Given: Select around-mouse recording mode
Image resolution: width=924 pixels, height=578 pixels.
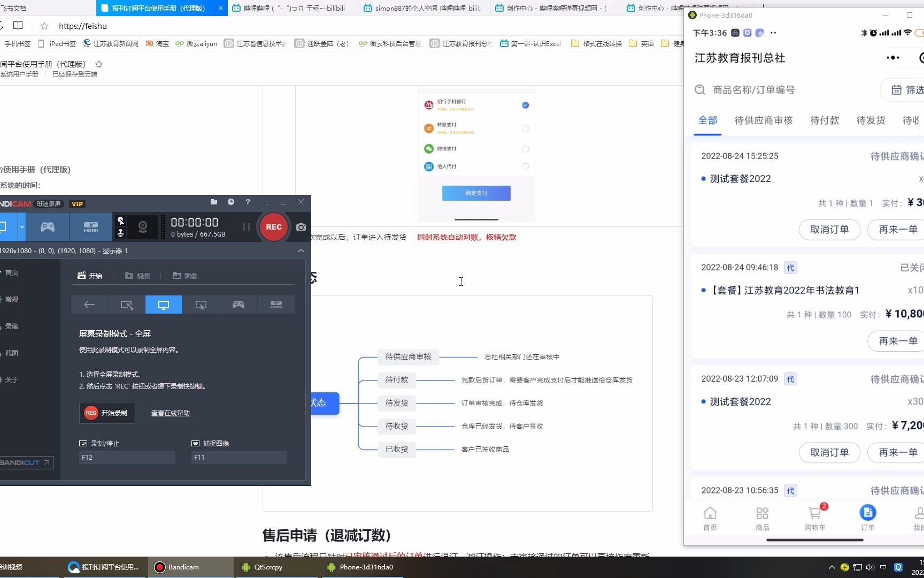Looking at the screenshot, I should coord(201,305).
